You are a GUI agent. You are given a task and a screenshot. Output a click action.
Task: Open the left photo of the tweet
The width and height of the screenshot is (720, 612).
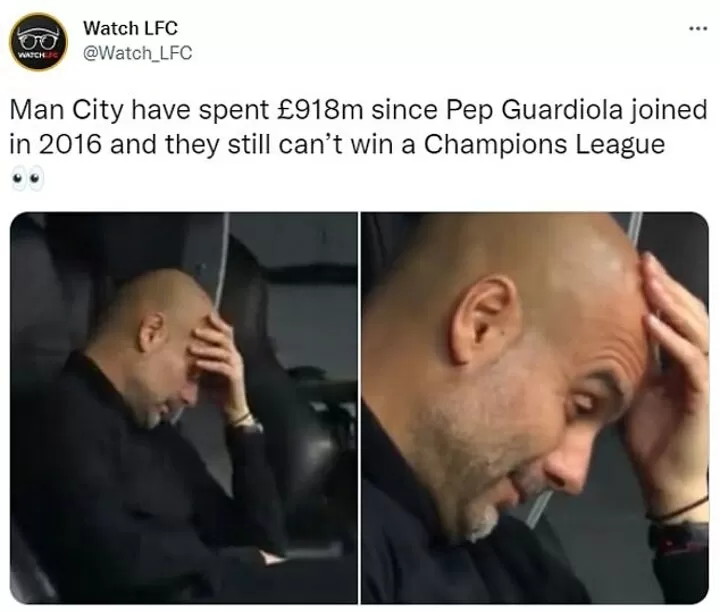click(184, 408)
